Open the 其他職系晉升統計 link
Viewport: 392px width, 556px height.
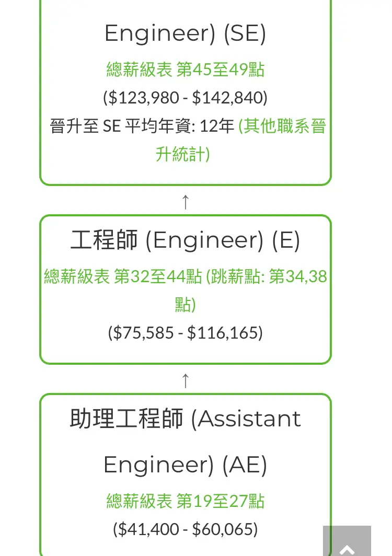282,126
